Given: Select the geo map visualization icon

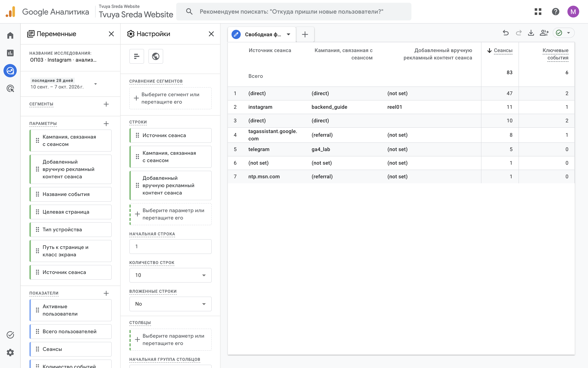Looking at the screenshot, I should (156, 56).
